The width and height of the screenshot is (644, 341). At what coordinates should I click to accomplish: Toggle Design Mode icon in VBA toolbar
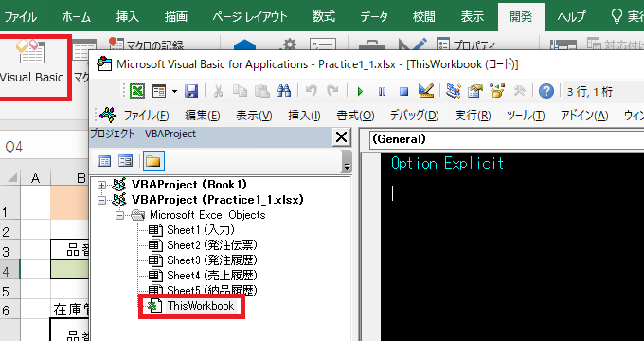(x=426, y=91)
